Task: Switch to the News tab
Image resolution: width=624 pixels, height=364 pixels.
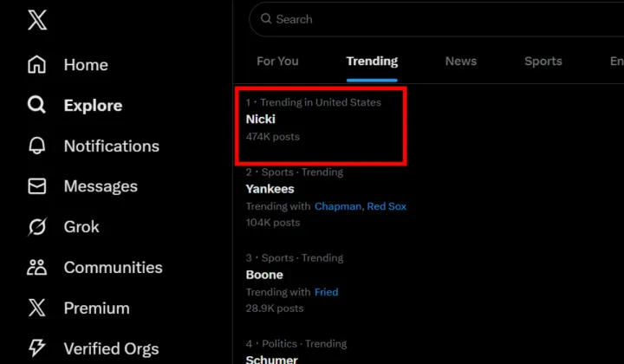Action: pyautogui.click(x=461, y=62)
